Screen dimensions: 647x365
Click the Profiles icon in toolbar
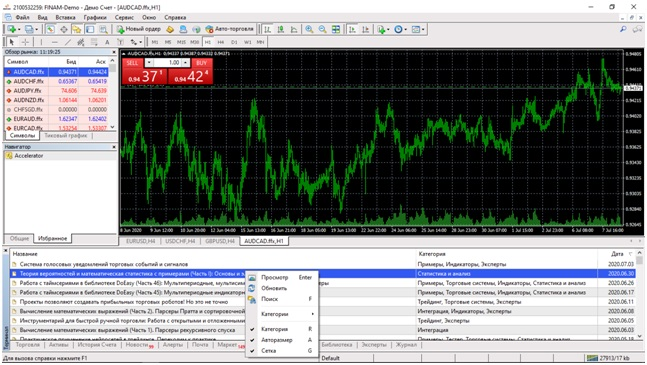(29, 29)
